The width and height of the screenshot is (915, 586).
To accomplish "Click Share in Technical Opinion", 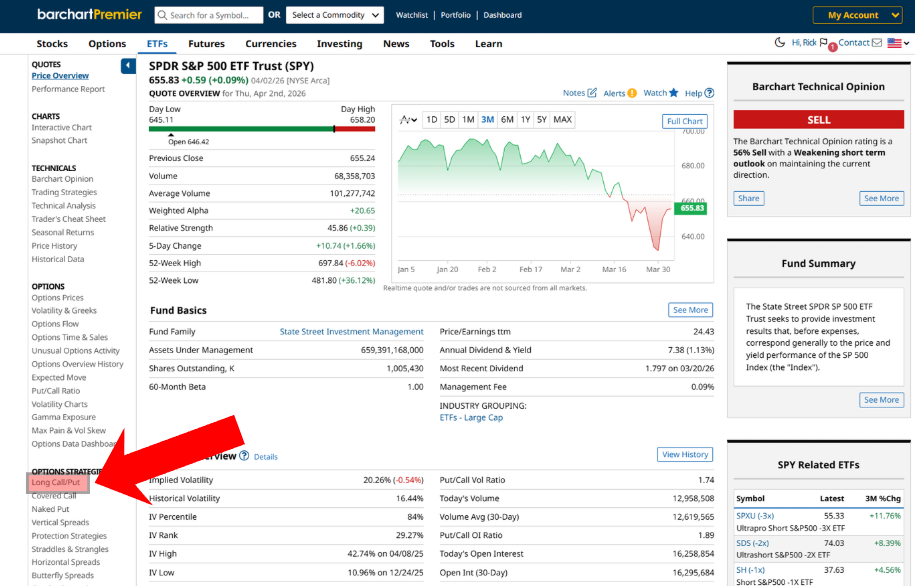I will [x=749, y=198].
